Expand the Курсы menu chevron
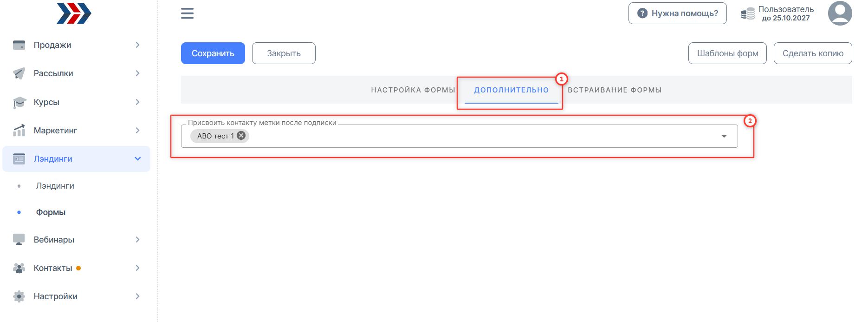 point(137,102)
